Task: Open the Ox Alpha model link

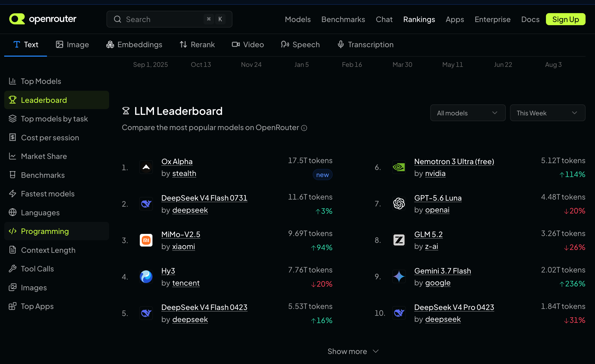Action: tap(177, 162)
